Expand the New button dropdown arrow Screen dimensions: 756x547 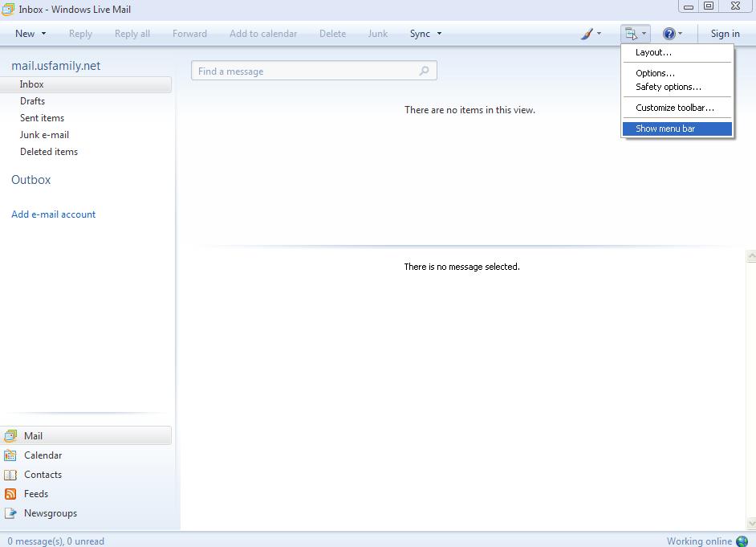(43, 34)
